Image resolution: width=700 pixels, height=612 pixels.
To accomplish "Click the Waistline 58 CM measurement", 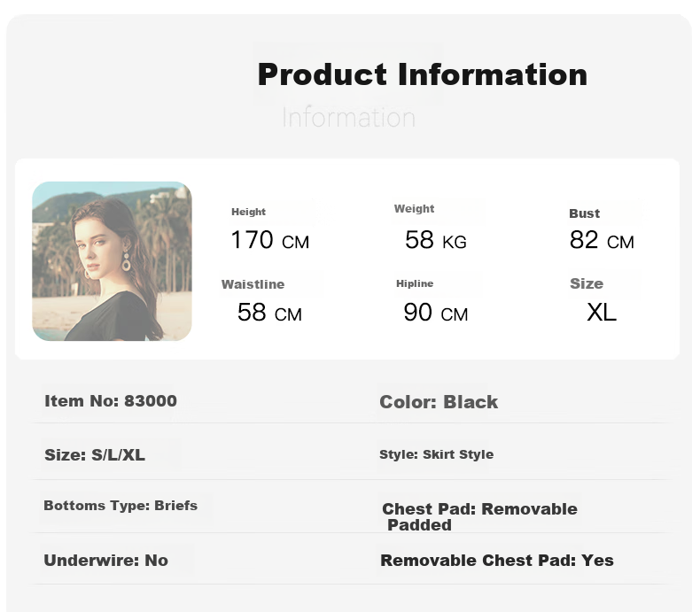I will tap(269, 313).
